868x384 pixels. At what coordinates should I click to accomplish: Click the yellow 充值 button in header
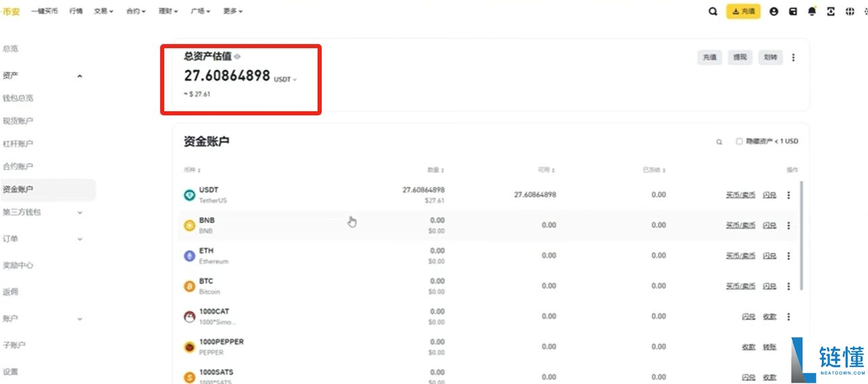click(743, 12)
